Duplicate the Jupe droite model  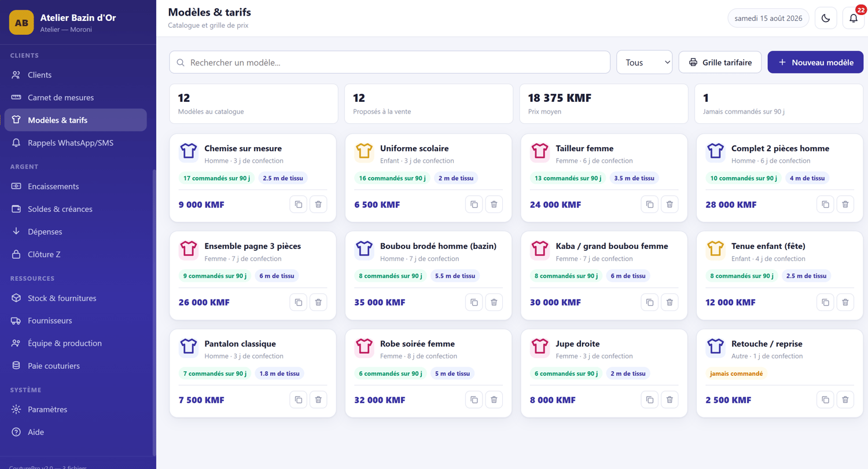(650, 400)
